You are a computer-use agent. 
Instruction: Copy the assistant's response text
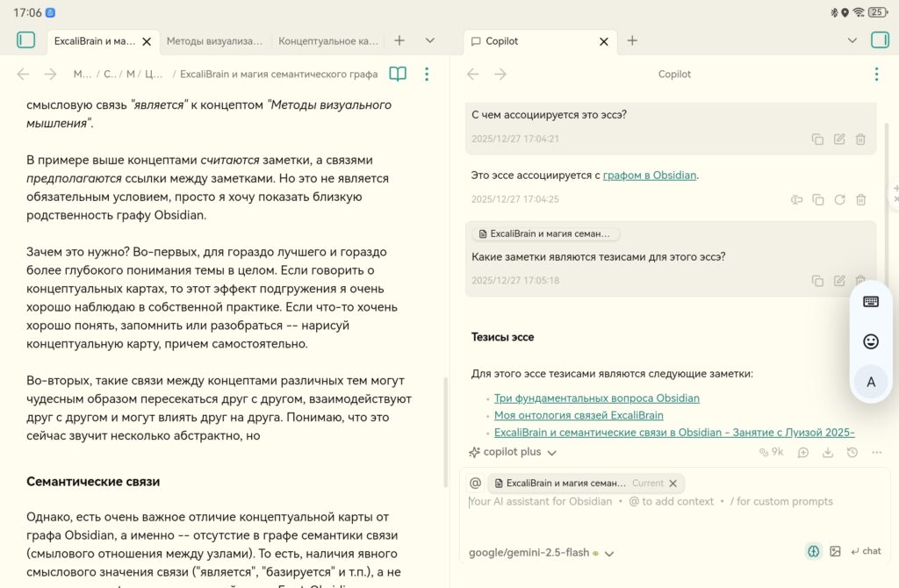tap(818, 199)
